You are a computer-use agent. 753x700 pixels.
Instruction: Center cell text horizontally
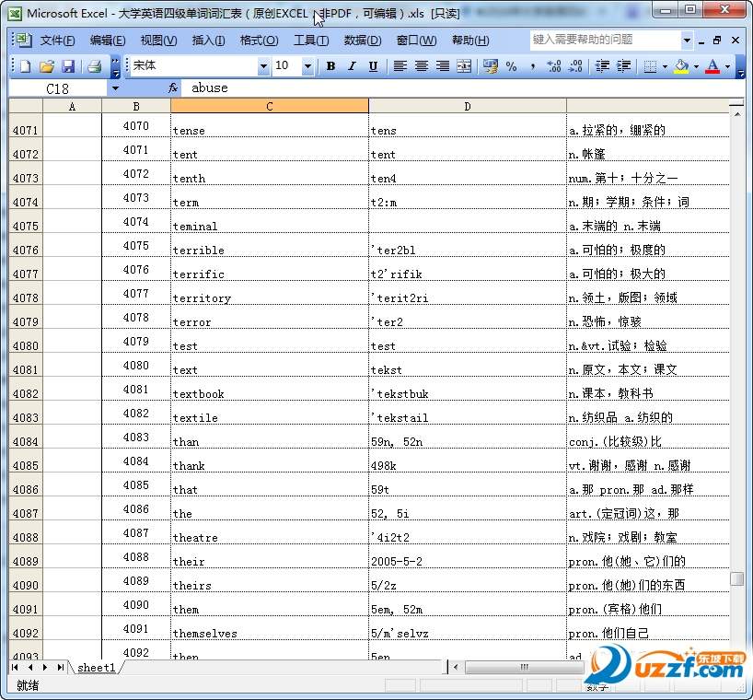coord(422,66)
